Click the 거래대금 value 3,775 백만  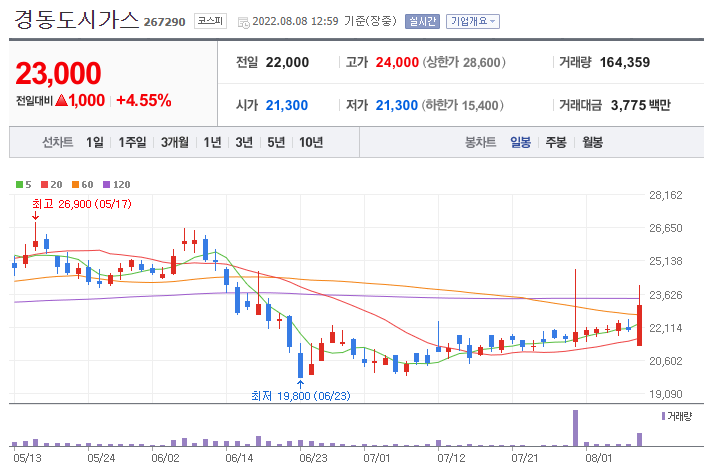(641, 105)
